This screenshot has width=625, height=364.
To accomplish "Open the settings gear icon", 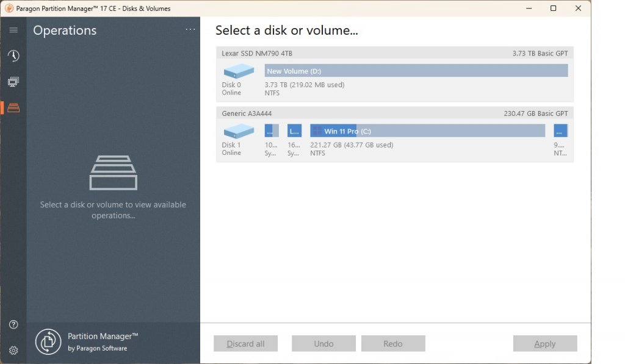I will click(x=13, y=350).
